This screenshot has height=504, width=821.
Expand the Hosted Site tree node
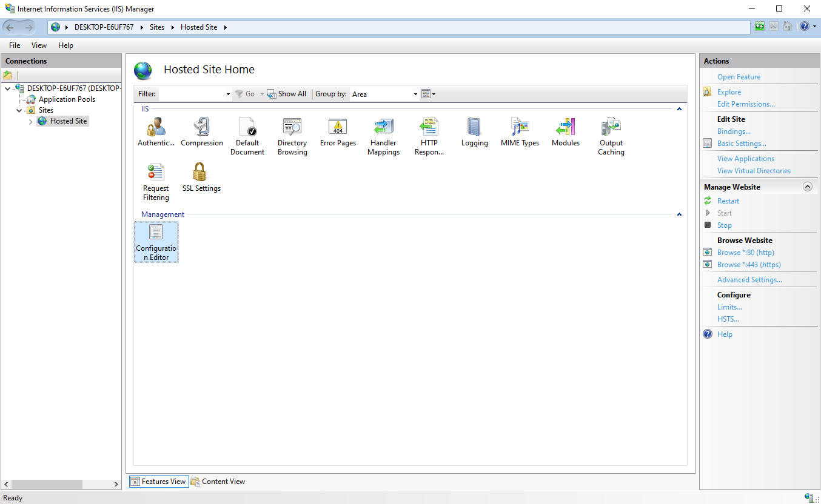pyautogui.click(x=30, y=121)
